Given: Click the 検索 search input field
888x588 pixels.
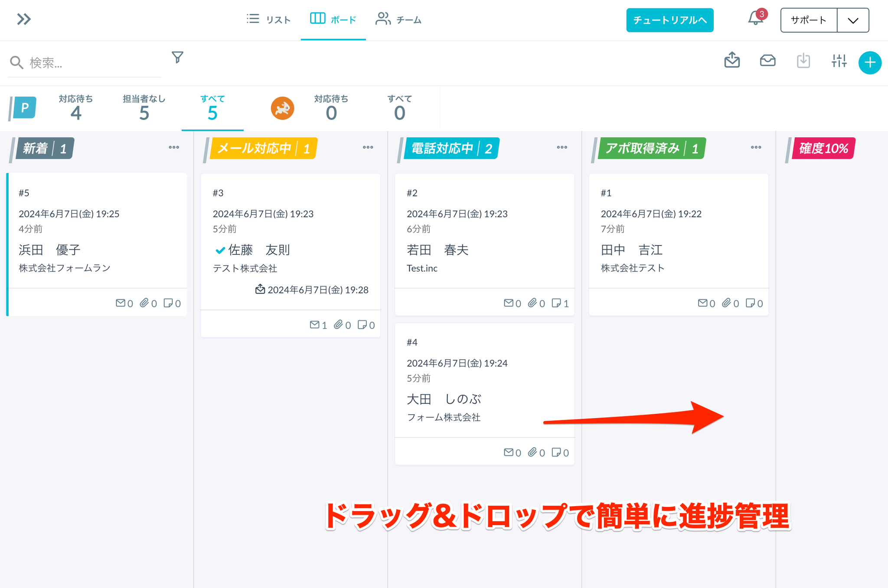Looking at the screenshot, I should click(x=91, y=63).
